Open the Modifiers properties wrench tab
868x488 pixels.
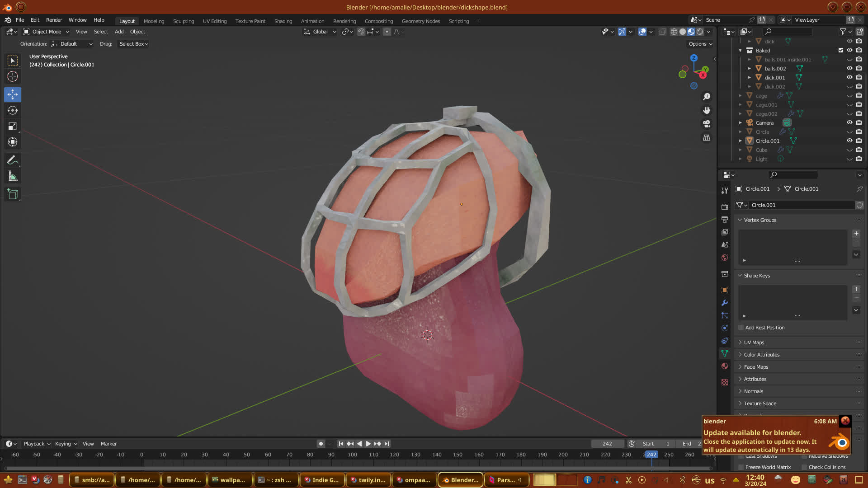(725, 303)
